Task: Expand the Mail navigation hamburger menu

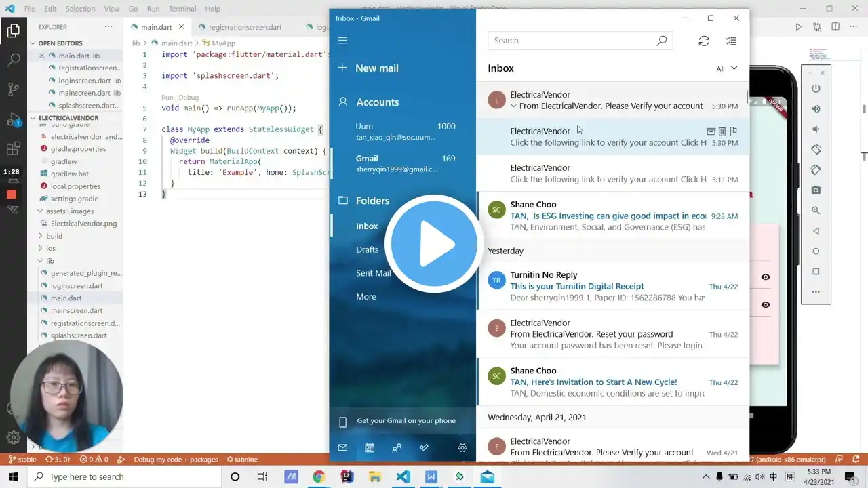Action: point(342,41)
